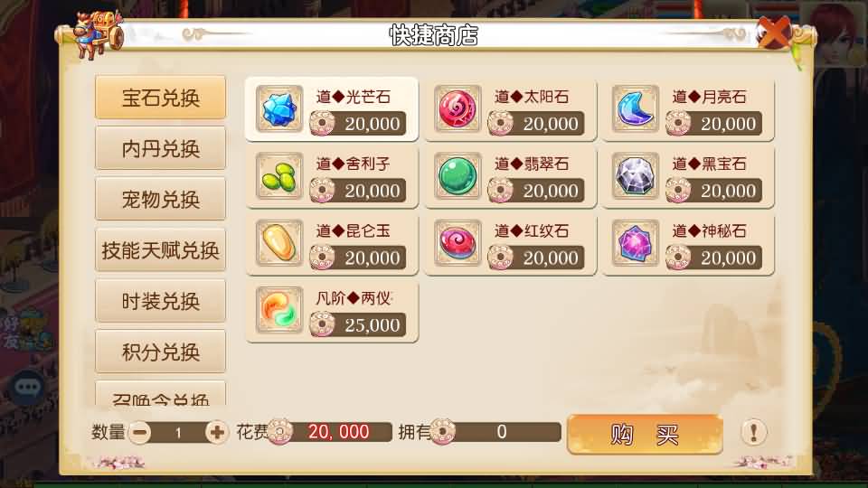Select the purple 神秘石 crystal icon
This screenshot has height=488, width=868.
[x=636, y=243]
